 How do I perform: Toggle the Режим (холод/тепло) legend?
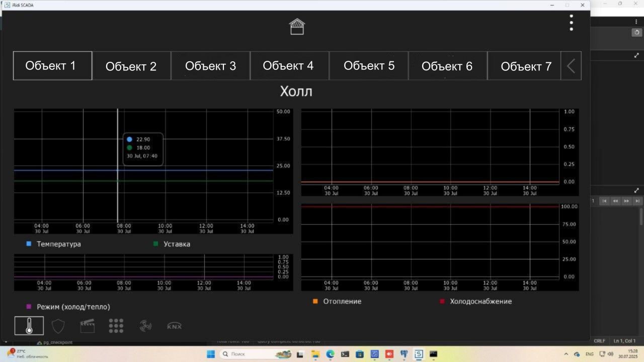[68, 307]
